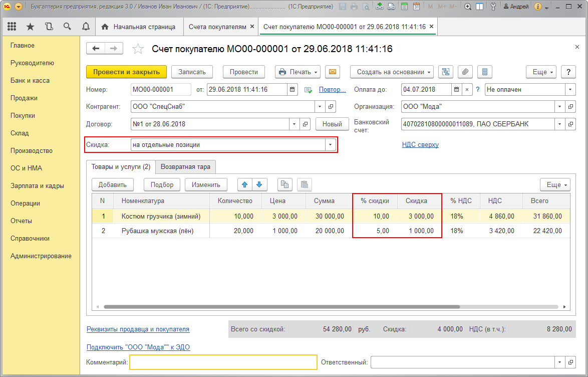Open calendar picker for payment due date
The height and width of the screenshot is (377, 588).
point(456,89)
